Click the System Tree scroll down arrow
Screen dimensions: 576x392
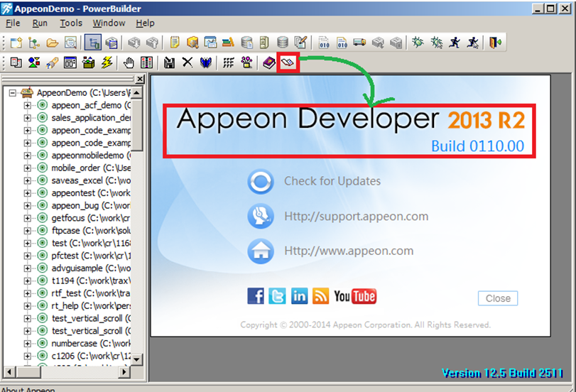[x=136, y=359]
